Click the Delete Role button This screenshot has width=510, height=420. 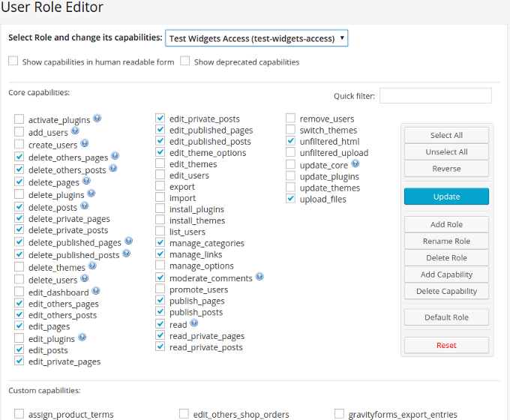pos(446,258)
